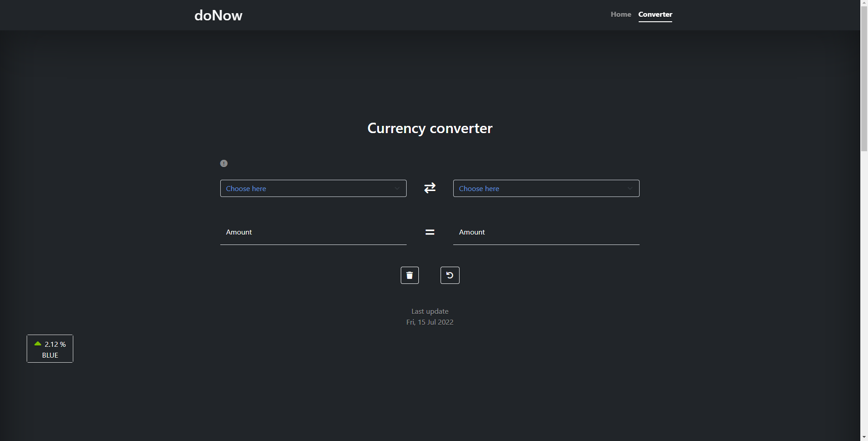Click the right Amount input field
Screen dimensions: 868x441
[x=545, y=232]
